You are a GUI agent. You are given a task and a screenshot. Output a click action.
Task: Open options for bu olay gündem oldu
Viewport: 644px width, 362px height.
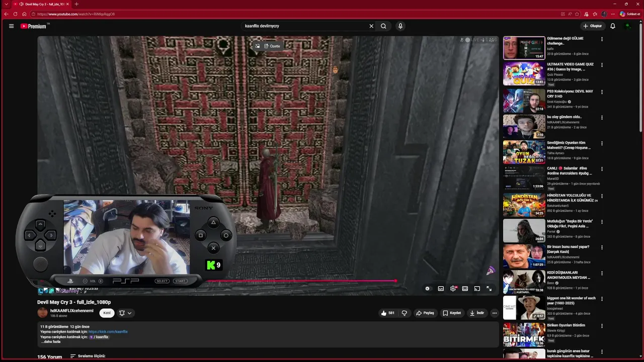(602, 118)
